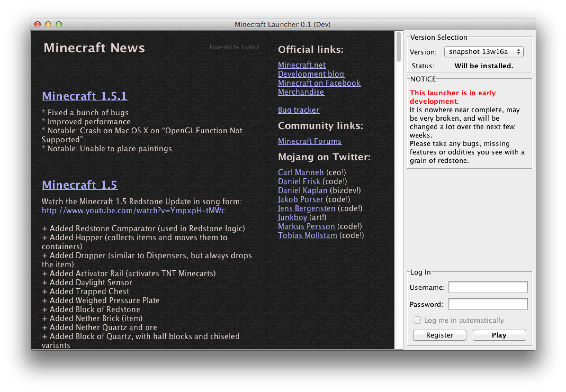Open the Minecraft 1.5.1 news headline

pos(85,96)
